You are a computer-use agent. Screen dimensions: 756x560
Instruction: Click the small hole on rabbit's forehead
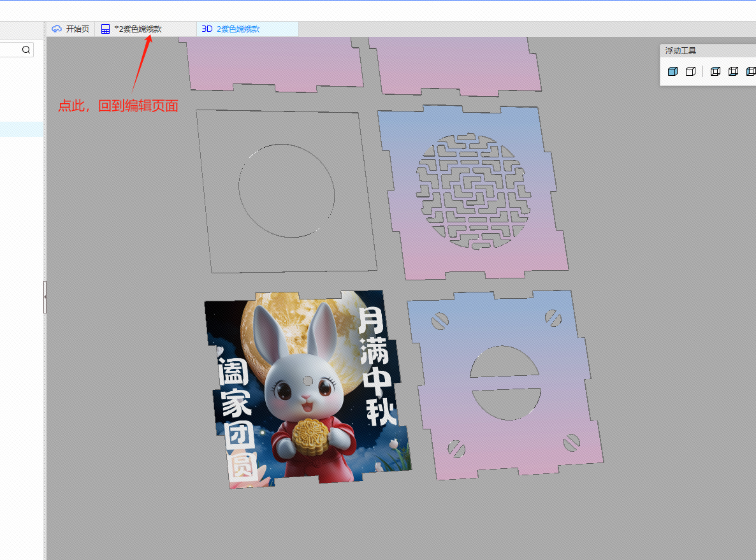click(x=308, y=381)
